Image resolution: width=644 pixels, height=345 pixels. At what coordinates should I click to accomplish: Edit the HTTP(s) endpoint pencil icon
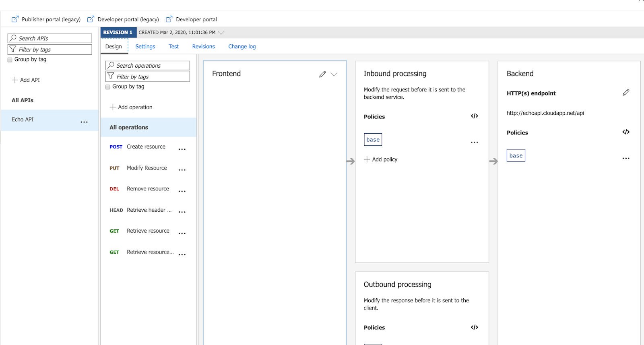(x=626, y=93)
